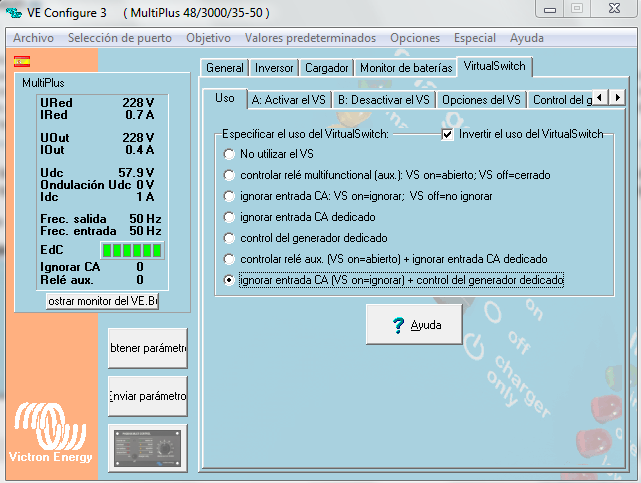Click the Frec. salida 50 Hz value

point(146,219)
